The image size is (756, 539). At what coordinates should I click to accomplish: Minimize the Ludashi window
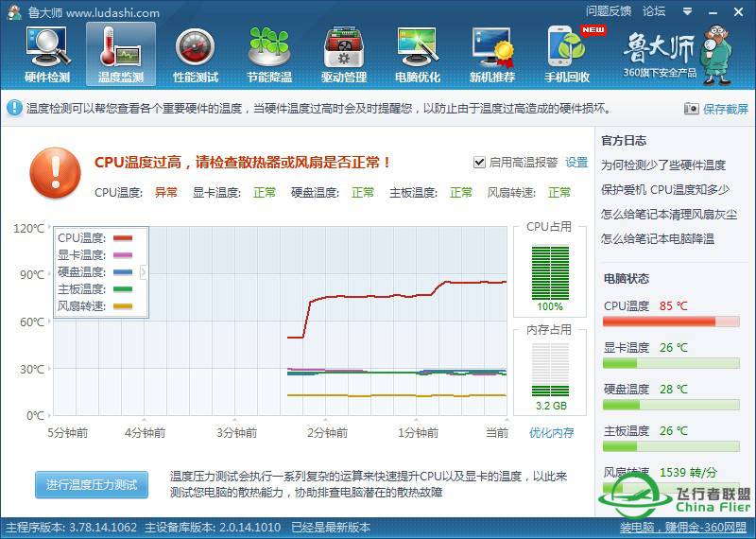coord(713,12)
